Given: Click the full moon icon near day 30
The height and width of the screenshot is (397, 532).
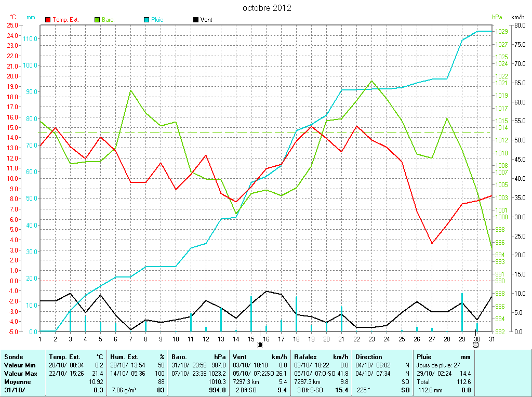Looking at the screenshot, I should pos(475,344).
